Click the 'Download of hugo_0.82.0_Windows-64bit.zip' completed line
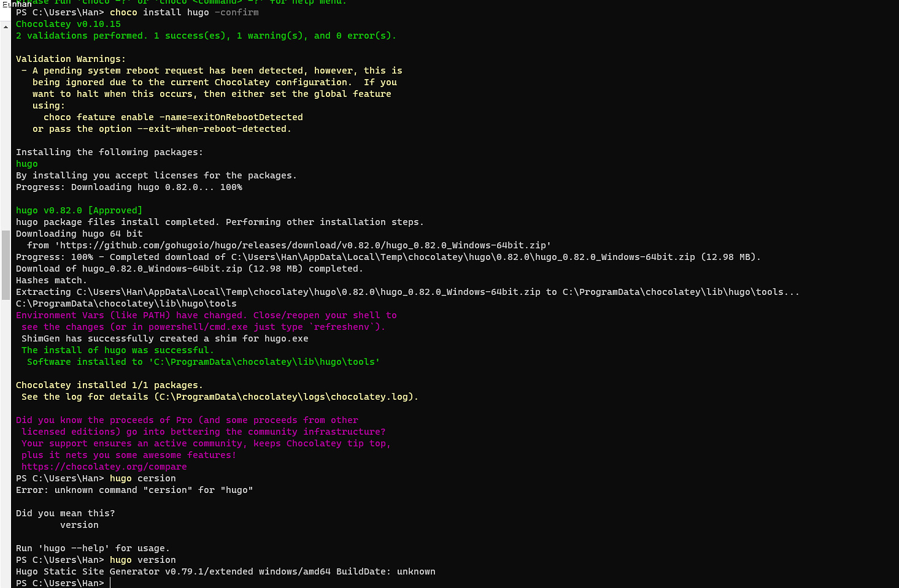Image resolution: width=899 pixels, height=588 pixels. point(190,269)
